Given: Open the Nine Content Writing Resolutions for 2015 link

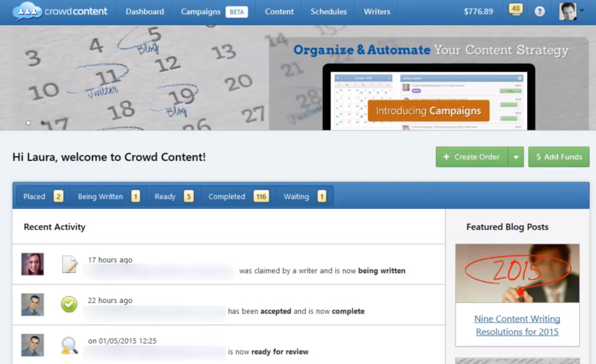Looking at the screenshot, I should click(x=517, y=325).
